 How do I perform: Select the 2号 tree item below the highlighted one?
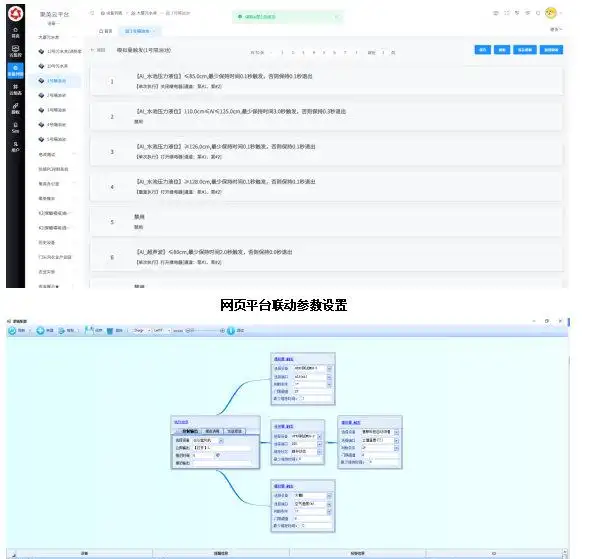pos(54,95)
